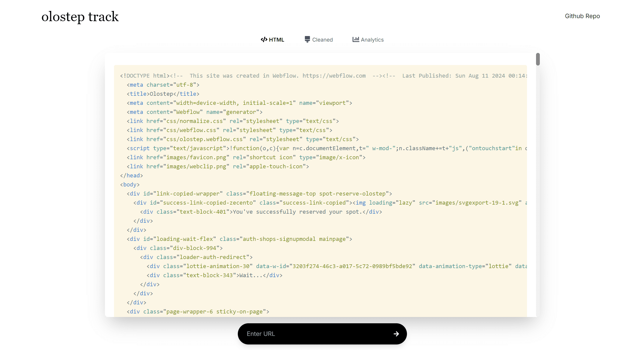Toggle between HTML and Cleaned views
Image resolution: width=644 pixels, height=350 pixels.
point(319,39)
